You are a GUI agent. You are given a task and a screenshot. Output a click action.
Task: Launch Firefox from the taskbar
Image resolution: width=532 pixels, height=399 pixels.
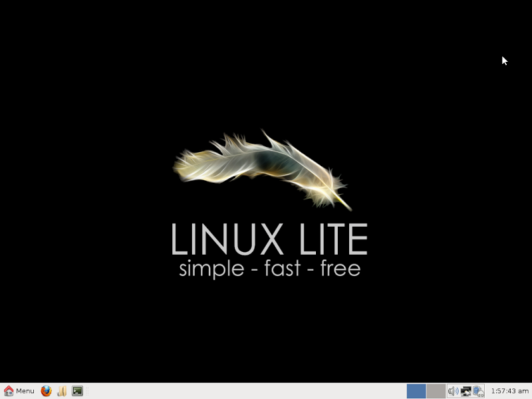[x=45, y=391]
